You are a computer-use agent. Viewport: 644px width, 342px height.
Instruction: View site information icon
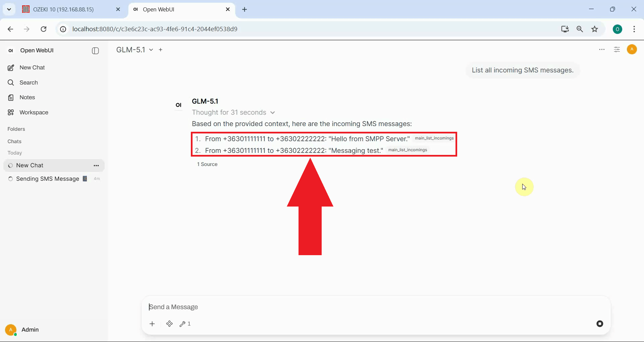coord(63,29)
